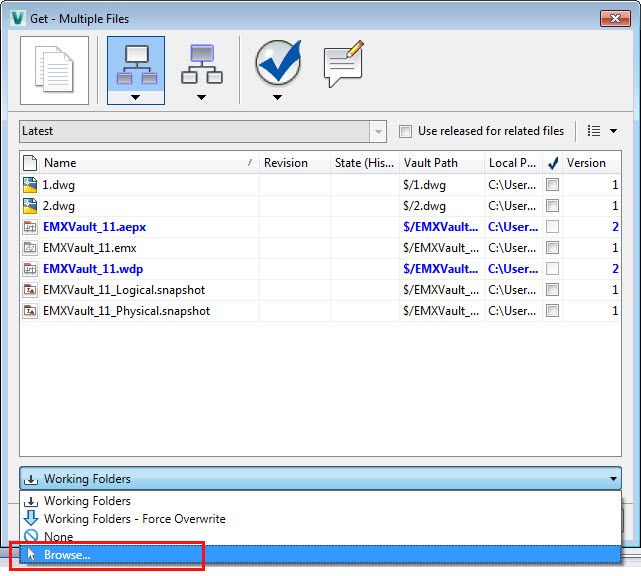Select the Include Parents hierarchy icon
The height and width of the screenshot is (576, 641).
click(x=202, y=65)
